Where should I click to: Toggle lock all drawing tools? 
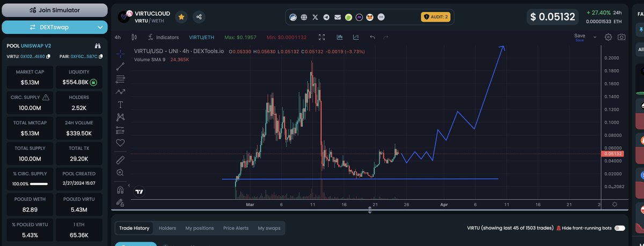pyautogui.click(x=120, y=202)
